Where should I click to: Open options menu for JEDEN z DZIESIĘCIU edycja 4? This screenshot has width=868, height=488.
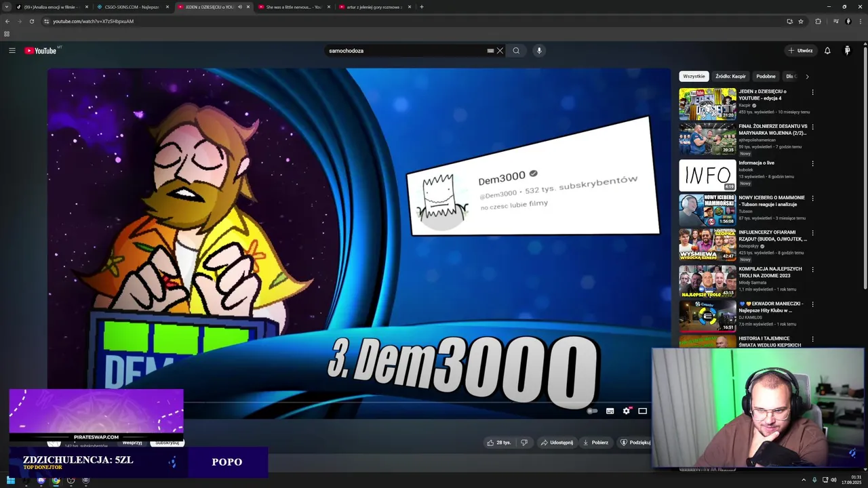point(812,92)
